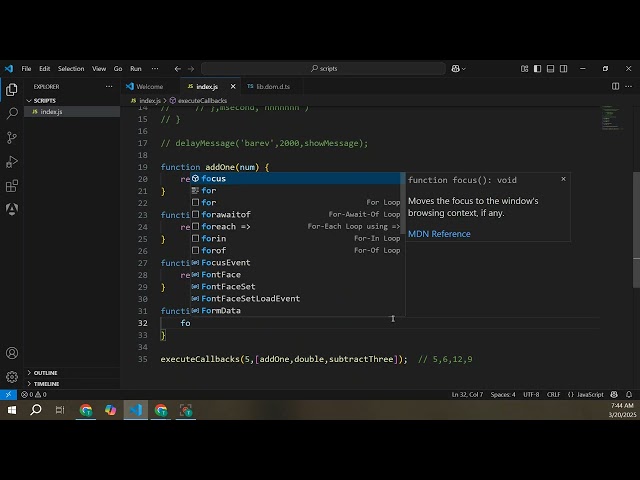Open the Run menu
Screen dimensions: 640x480
coord(136,69)
